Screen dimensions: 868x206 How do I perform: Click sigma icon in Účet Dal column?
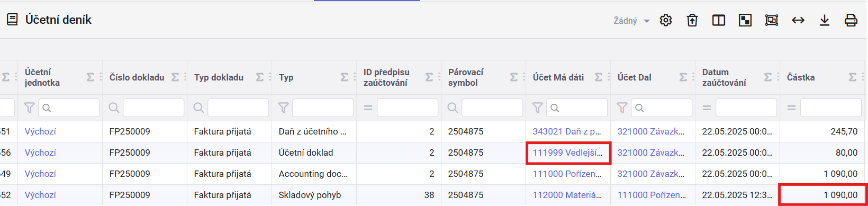(683, 77)
